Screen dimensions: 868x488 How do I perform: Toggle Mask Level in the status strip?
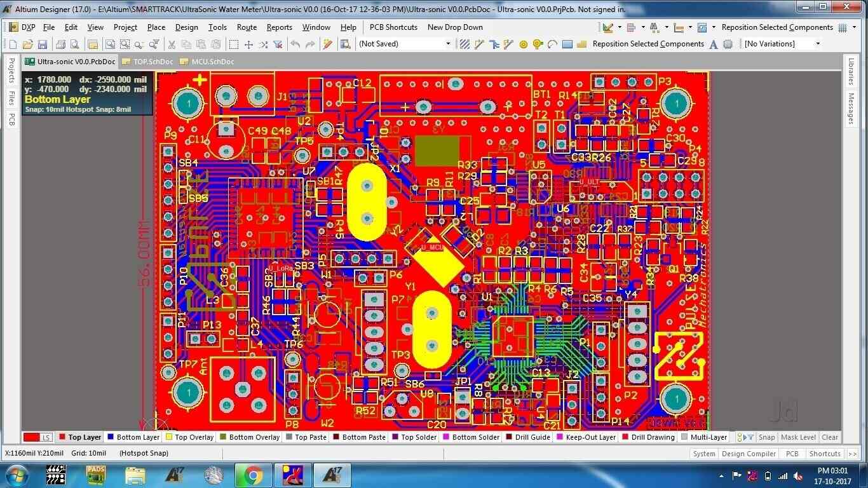tap(798, 437)
